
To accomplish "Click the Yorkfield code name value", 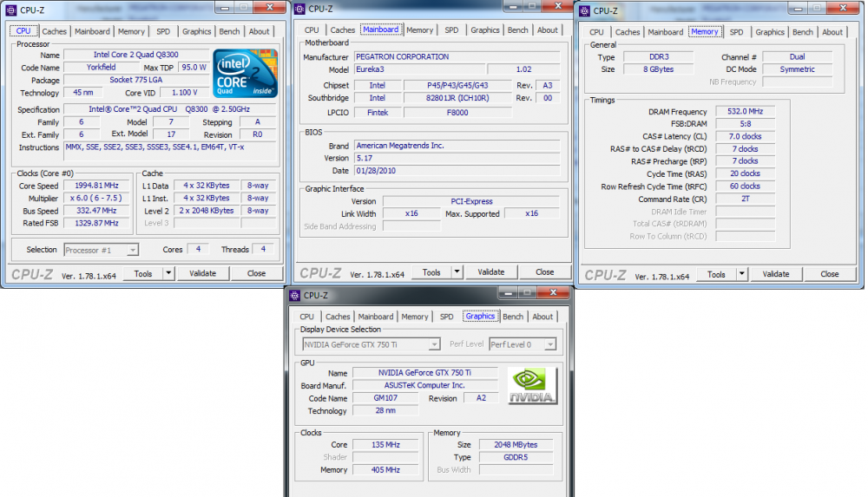I will [x=102, y=67].
